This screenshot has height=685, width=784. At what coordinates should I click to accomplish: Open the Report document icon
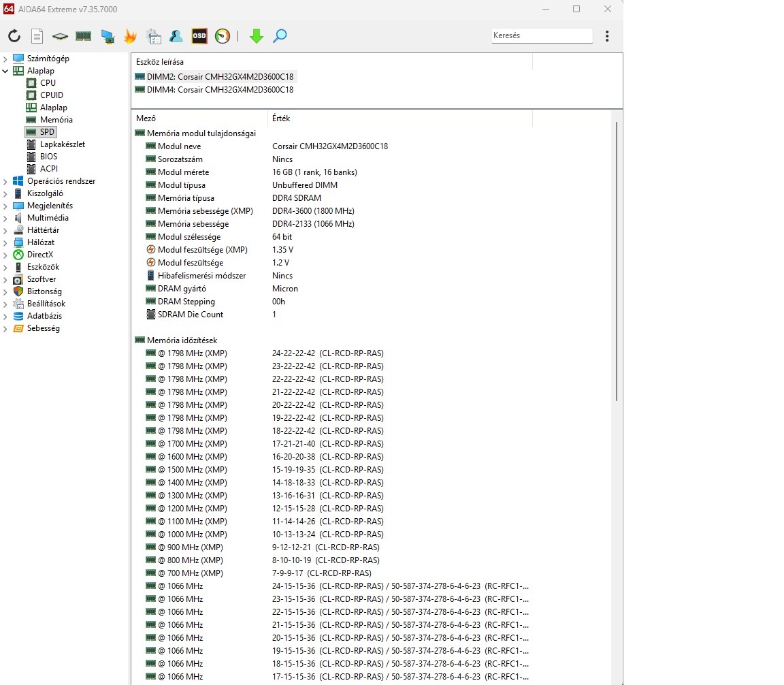[37, 36]
